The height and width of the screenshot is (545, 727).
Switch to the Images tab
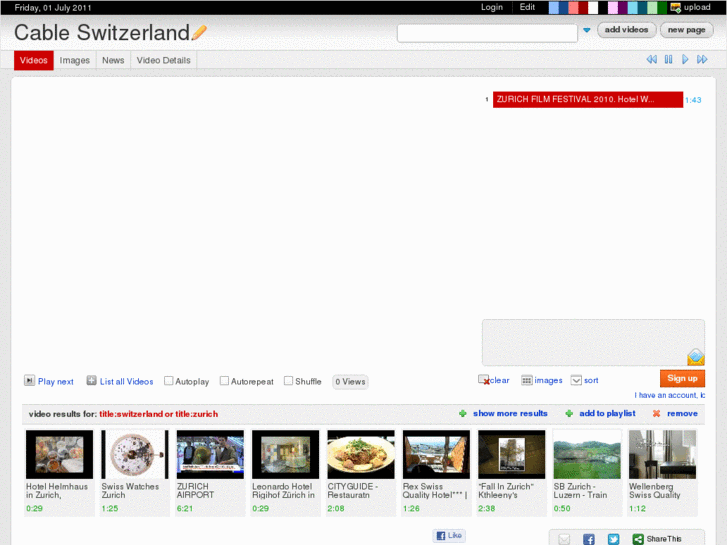point(75,60)
